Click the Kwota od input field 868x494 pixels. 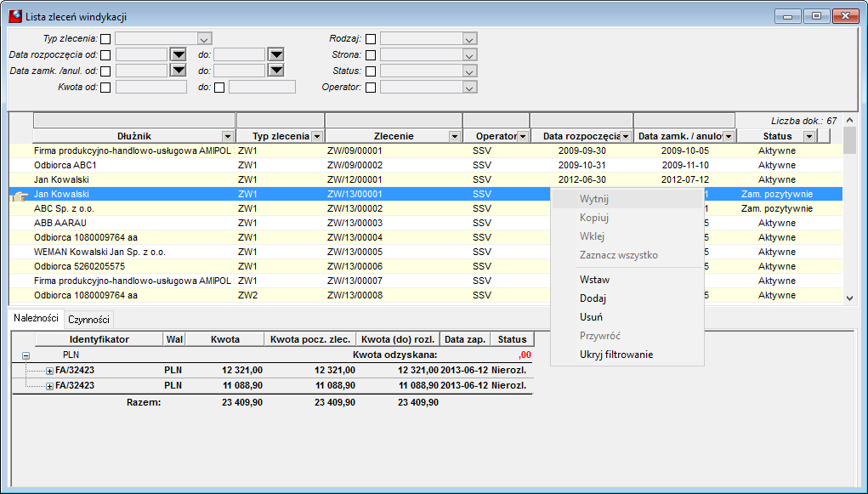point(151,87)
